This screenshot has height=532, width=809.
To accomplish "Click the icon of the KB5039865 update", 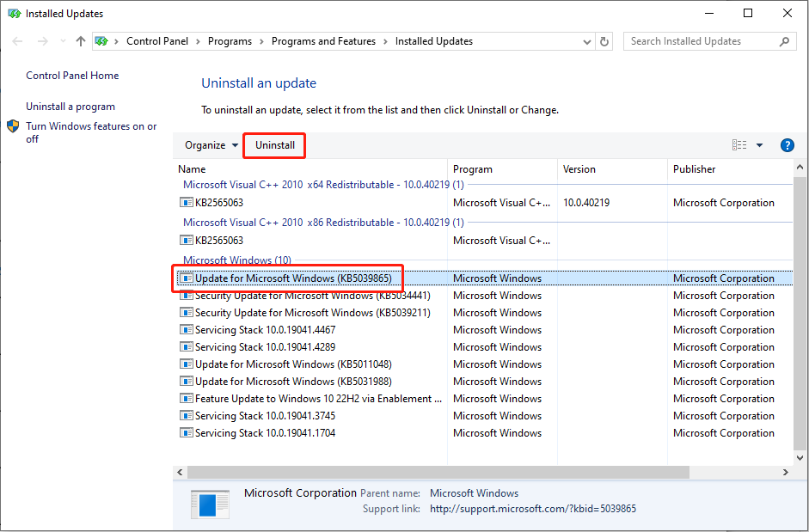I will click(x=187, y=278).
